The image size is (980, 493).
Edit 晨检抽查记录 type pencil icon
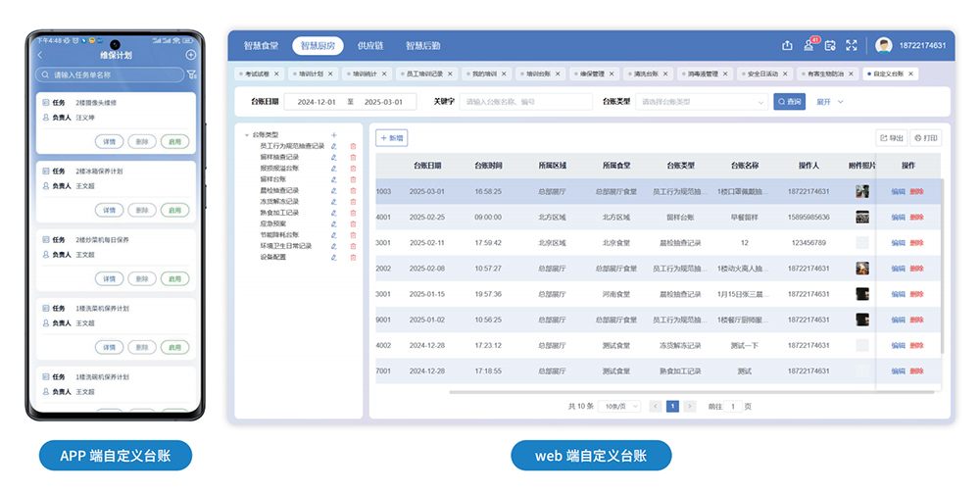[334, 190]
